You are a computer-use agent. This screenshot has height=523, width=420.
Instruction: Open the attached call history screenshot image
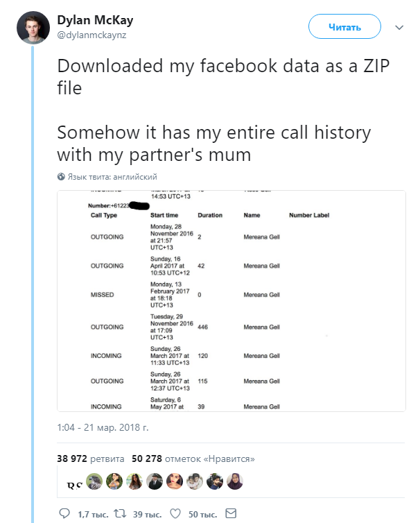(x=231, y=300)
